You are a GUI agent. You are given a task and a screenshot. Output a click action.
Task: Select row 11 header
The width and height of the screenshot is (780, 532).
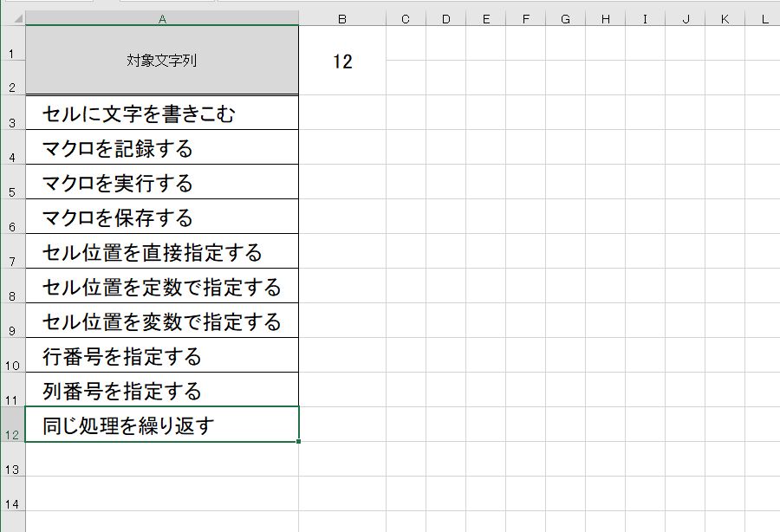click(x=13, y=390)
